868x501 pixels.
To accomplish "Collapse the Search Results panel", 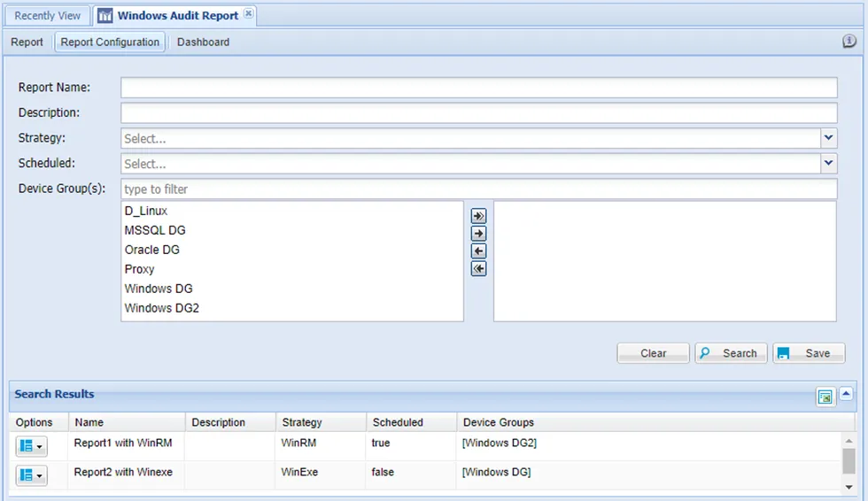I will pyautogui.click(x=846, y=394).
